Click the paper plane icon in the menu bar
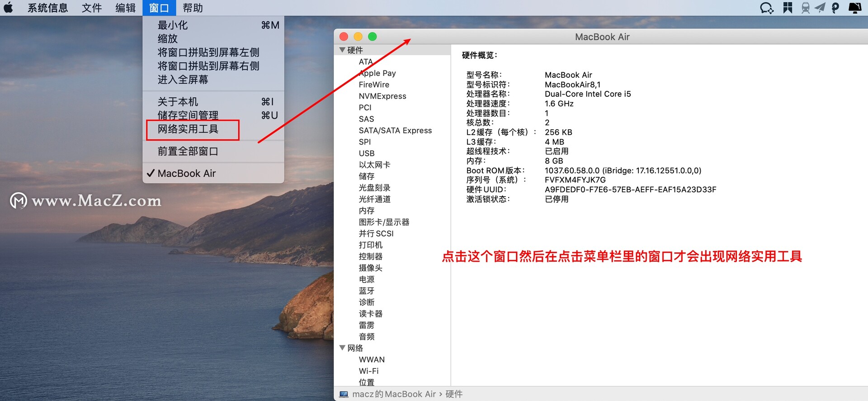Screen dimensions: 868x401 820,8
